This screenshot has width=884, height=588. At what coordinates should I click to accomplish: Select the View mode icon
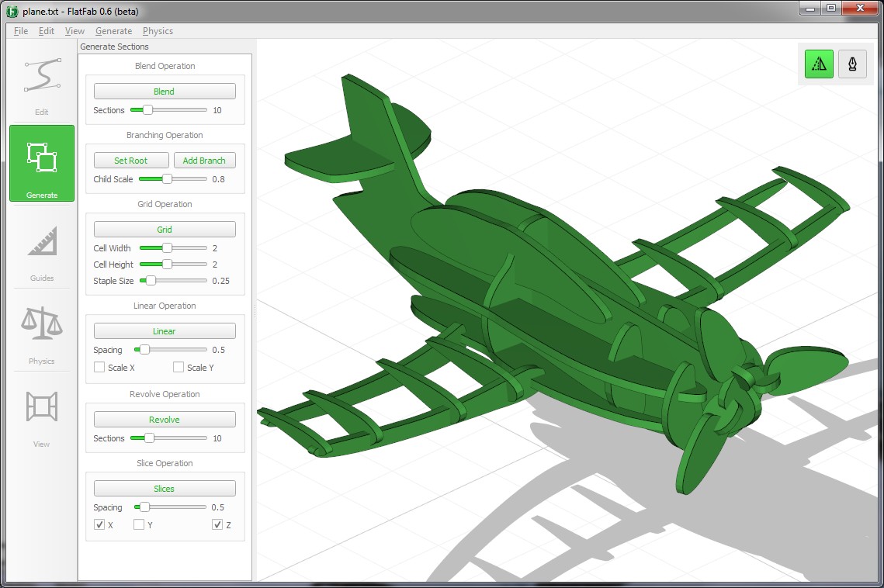(x=42, y=408)
